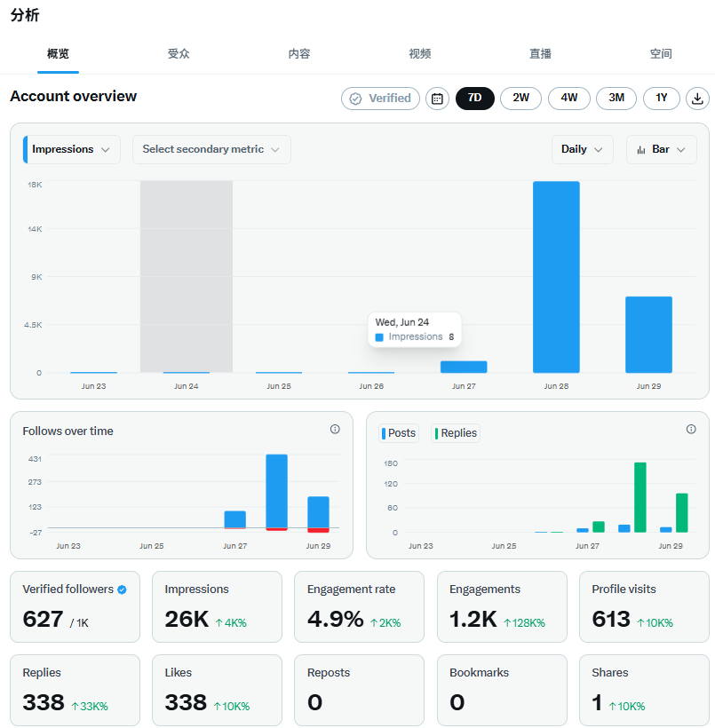
Task: Open the Impressions 26K card
Action: point(217,607)
